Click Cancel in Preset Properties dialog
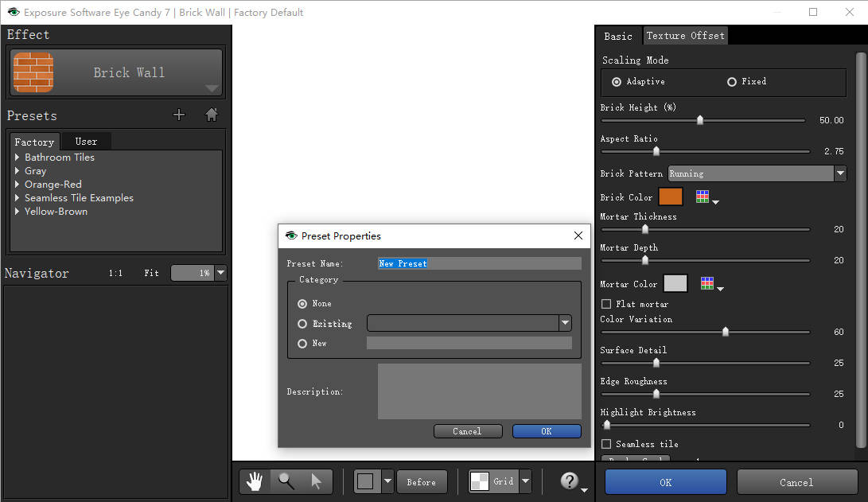The width and height of the screenshot is (868, 502). [467, 431]
